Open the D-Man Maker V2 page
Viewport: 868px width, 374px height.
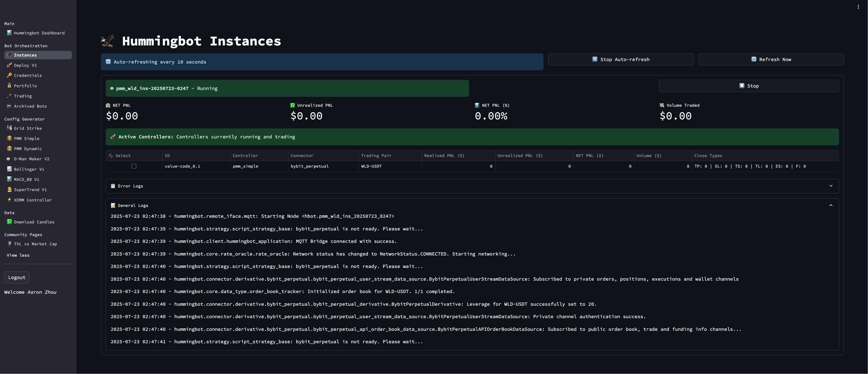click(x=38, y=159)
